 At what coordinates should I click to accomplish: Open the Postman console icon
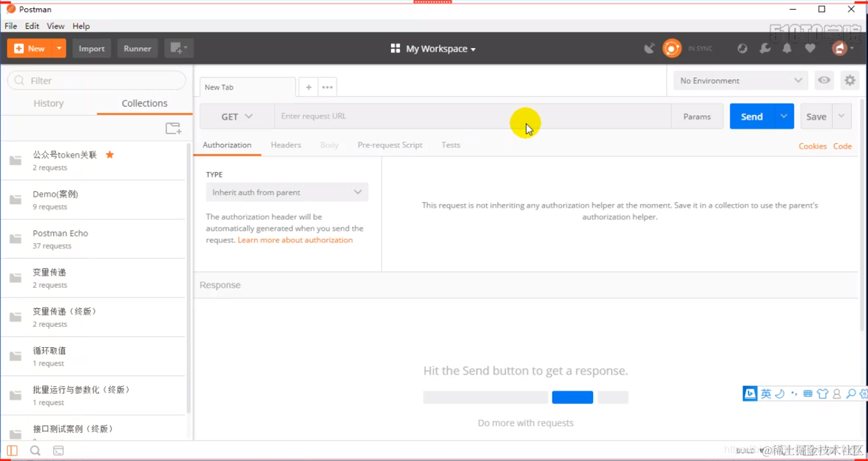58,451
